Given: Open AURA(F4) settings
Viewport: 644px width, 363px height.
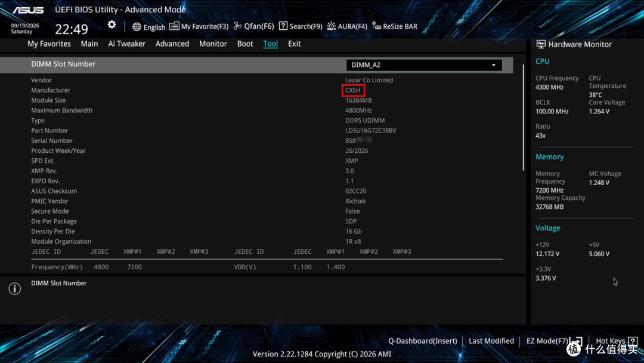Looking at the screenshot, I should pos(352,26).
